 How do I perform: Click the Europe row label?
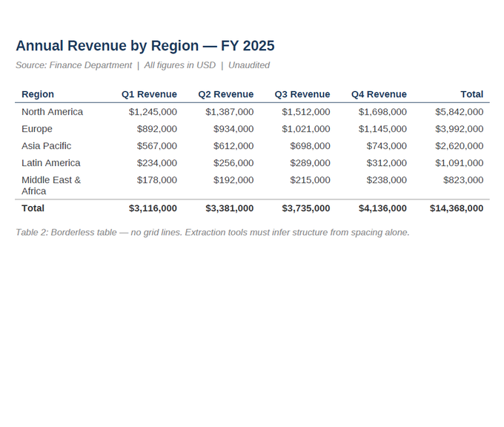(x=37, y=129)
